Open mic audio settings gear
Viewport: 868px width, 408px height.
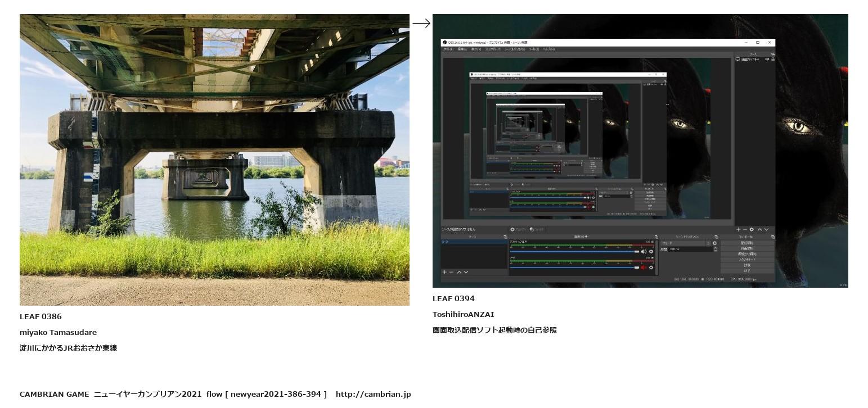coord(651,268)
